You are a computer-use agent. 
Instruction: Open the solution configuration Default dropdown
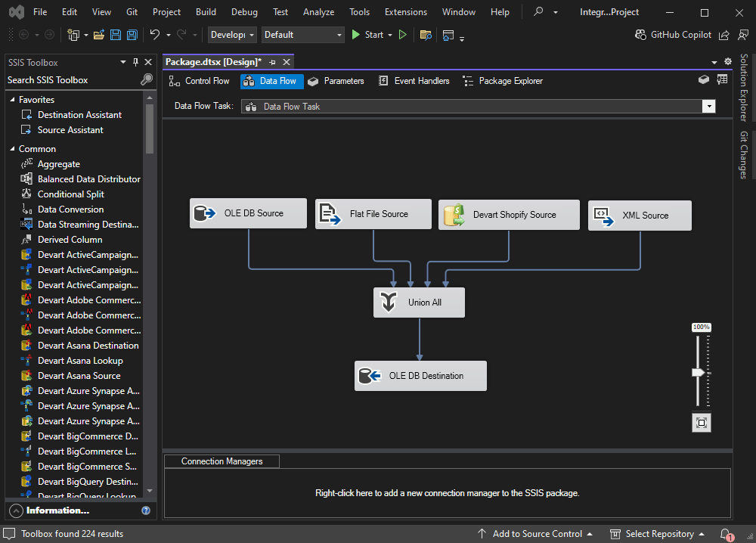(303, 35)
